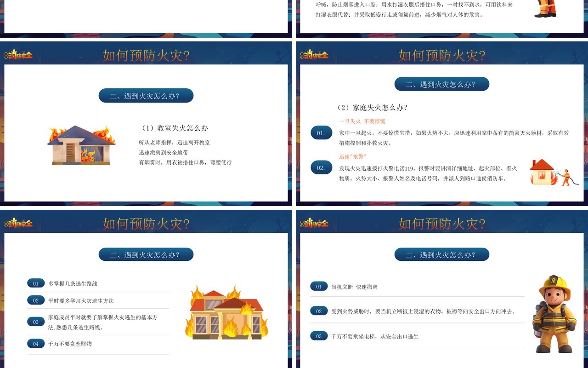
Task: Click the text 受到火势威胁时,要当机立断披上浸湿的衣物
Action: (424, 311)
